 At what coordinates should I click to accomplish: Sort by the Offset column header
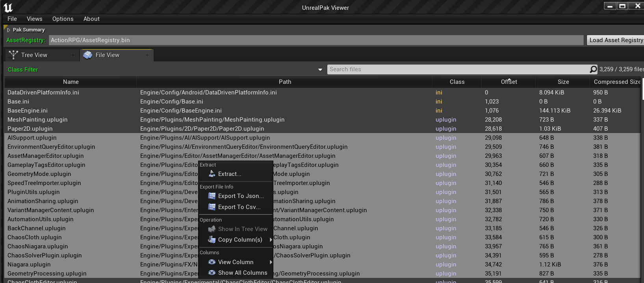coord(509,82)
